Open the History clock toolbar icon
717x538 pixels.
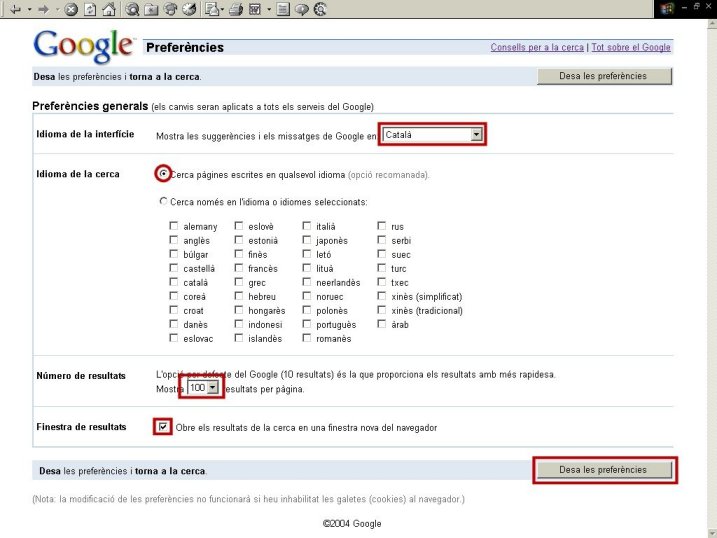pyautogui.click(x=189, y=9)
